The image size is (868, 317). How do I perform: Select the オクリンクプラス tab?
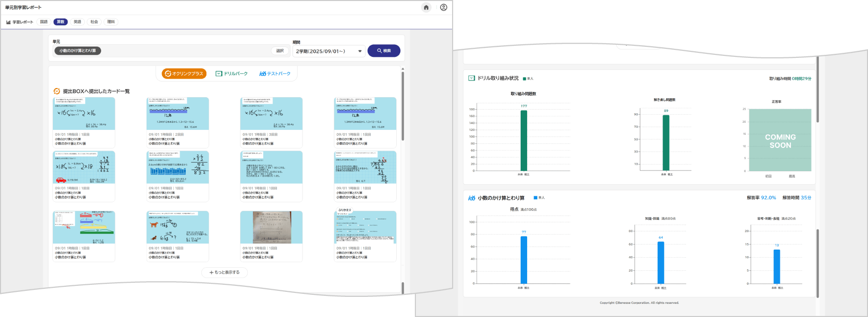(184, 74)
